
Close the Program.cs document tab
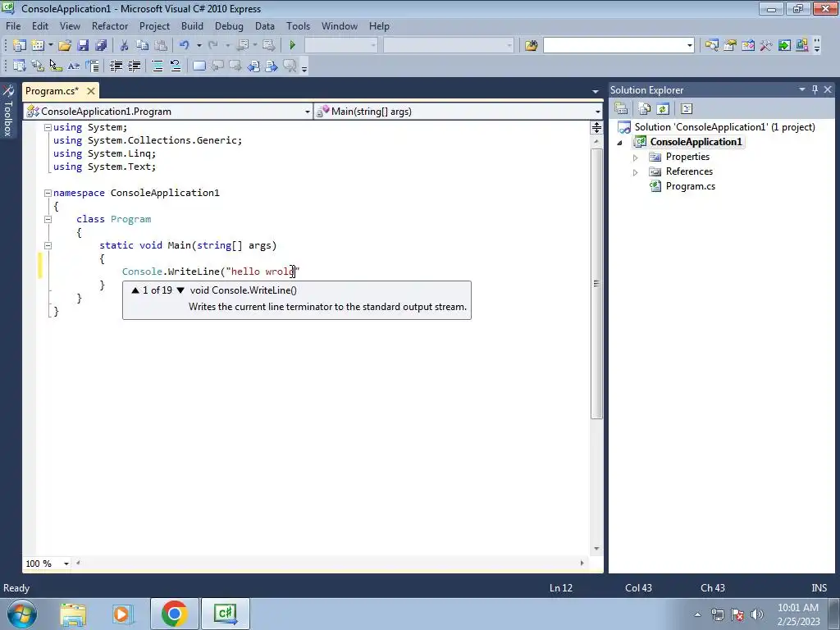click(x=91, y=90)
